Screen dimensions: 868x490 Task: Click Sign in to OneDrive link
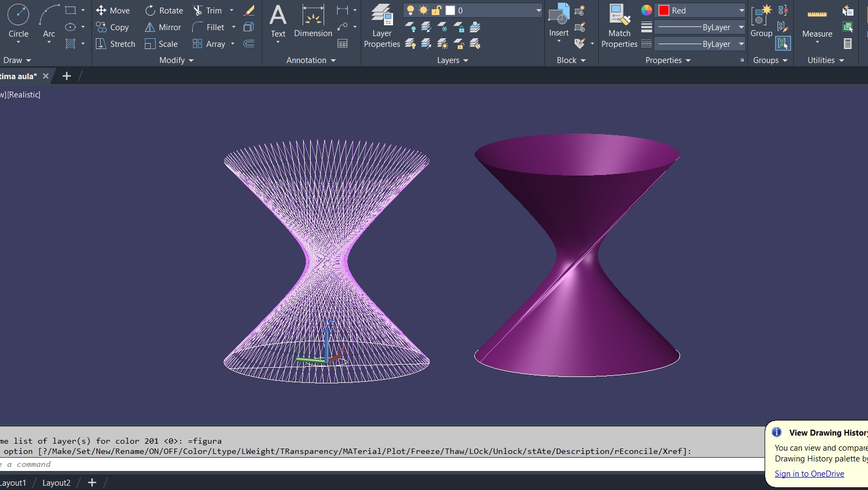[x=809, y=474]
